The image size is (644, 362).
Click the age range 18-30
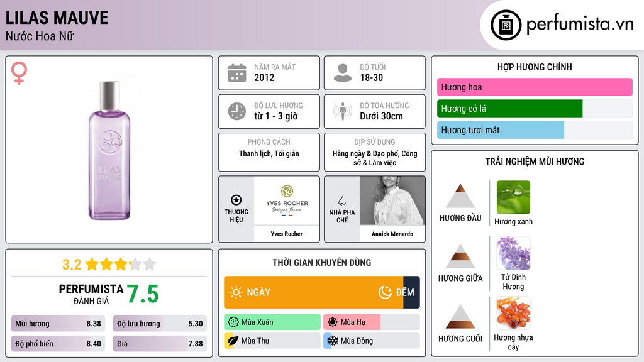point(371,77)
